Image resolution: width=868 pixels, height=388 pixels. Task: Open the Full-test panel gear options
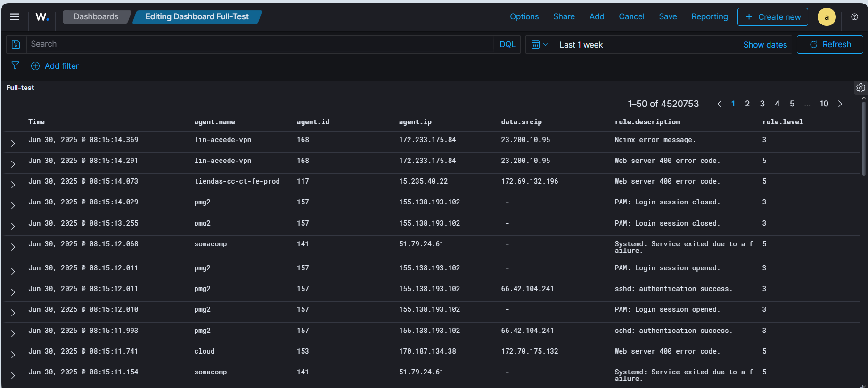860,88
